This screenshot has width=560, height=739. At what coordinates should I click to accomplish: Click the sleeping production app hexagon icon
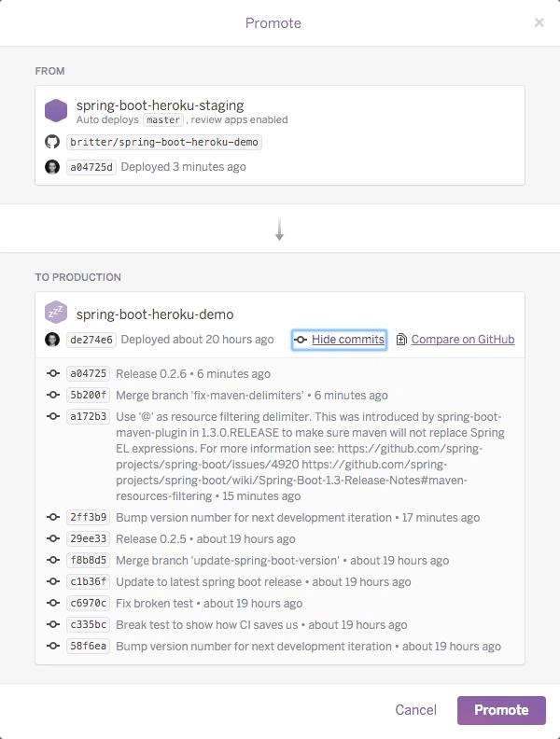56,314
